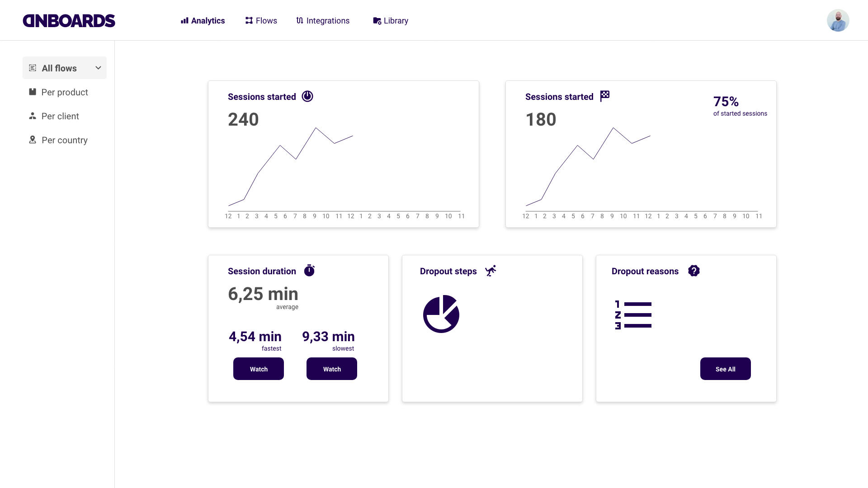Click the question mark badge beside Dropout reasons
The width and height of the screenshot is (868, 488).
click(693, 271)
